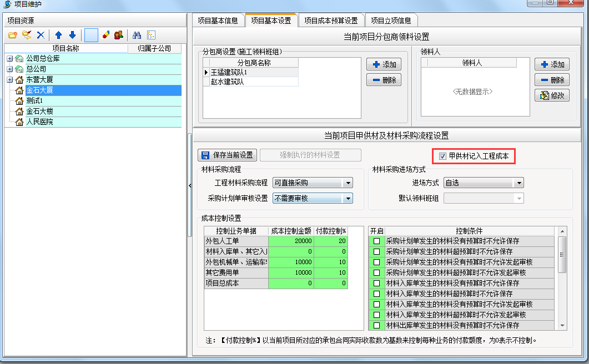589x364 pixels.
Task: Uncheck 甲供材记入工程成本 checkbox
Action: tap(442, 156)
